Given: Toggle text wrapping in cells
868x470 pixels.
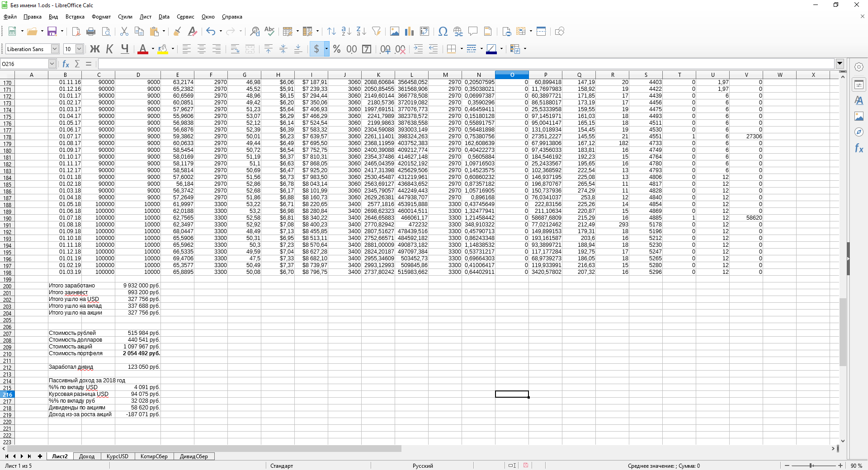Looking at the screenshot, I should pos(235,49).
